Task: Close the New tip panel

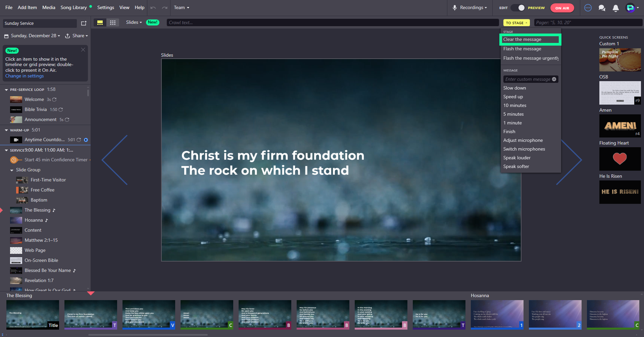Action: (83, 50)
